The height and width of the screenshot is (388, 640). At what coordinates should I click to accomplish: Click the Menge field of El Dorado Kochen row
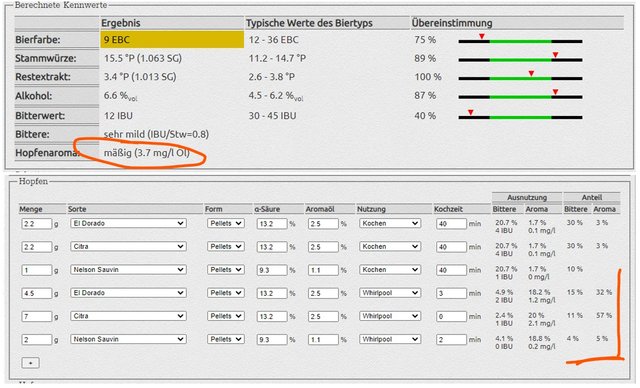coord(37,224)
